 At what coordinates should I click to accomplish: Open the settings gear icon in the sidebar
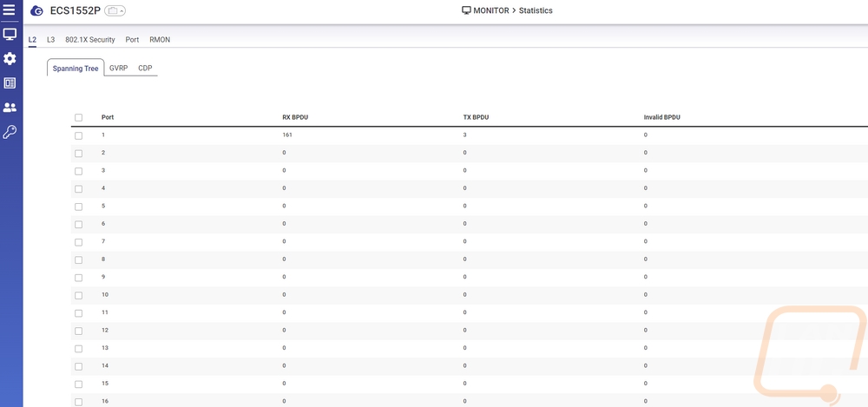tap(10, 58)
